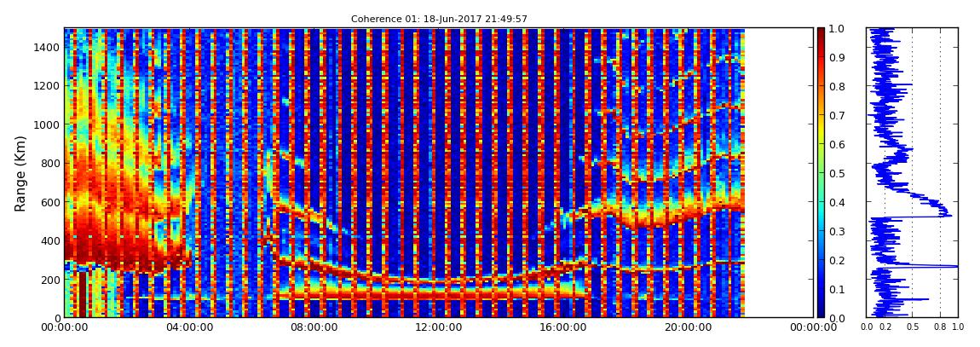Viewport: 980px width, 347px height.
Task: Click the 04:00:00 time axis label
Action: click(188, 327)
